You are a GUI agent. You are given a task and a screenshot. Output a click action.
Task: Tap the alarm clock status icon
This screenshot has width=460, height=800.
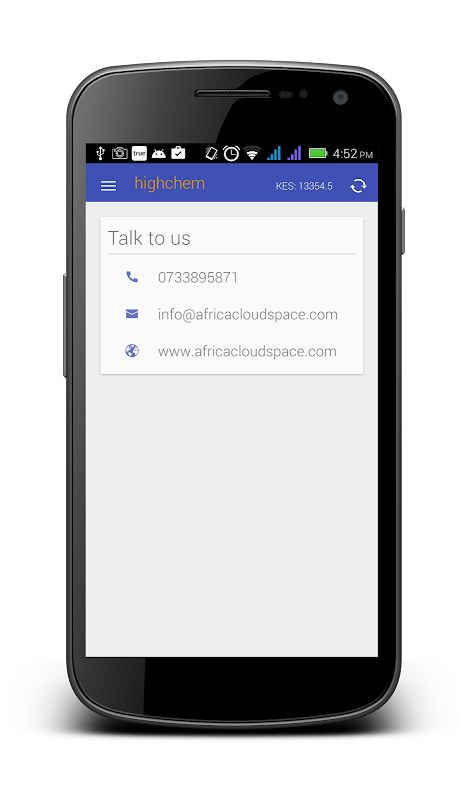click(x=232, y=153)
